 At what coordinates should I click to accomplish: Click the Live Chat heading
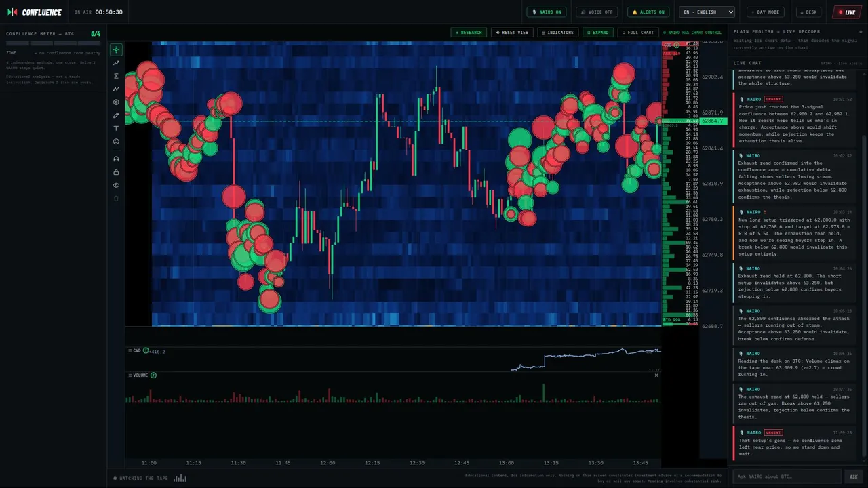(x=747, y=63)
